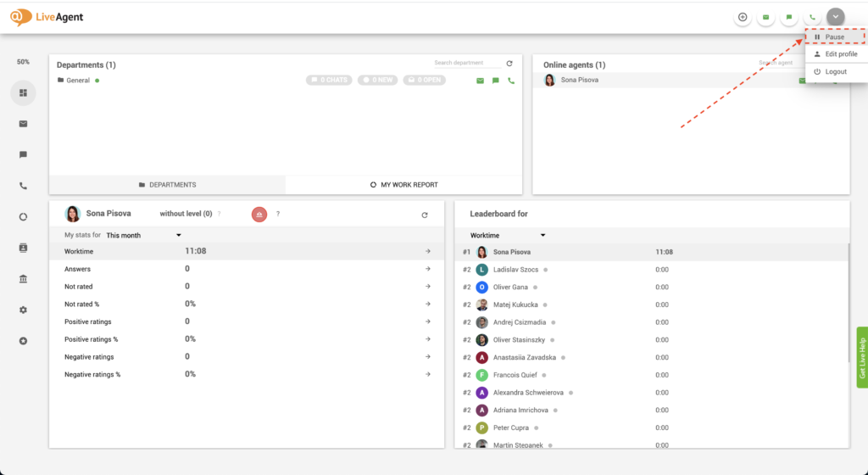The image size is (868, 475).
Task: Open the Chats section in the sidebar
Action: [23, 154]
